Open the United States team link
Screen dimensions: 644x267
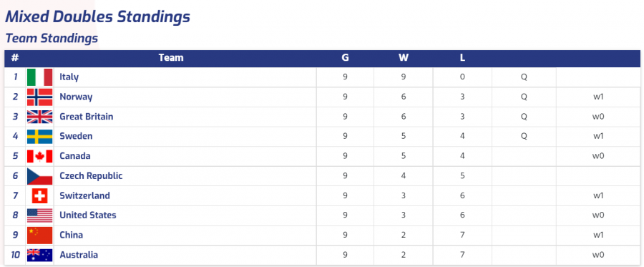tap(88, 215)
